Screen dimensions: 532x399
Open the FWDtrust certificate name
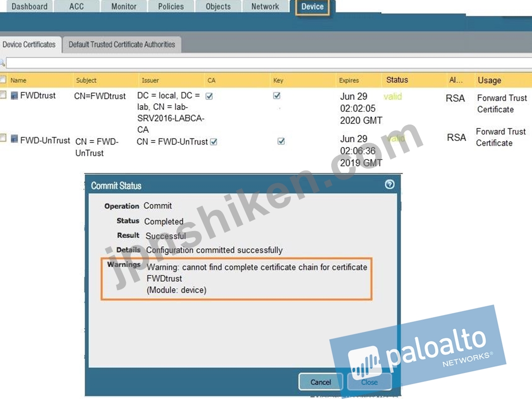[38, 96]
